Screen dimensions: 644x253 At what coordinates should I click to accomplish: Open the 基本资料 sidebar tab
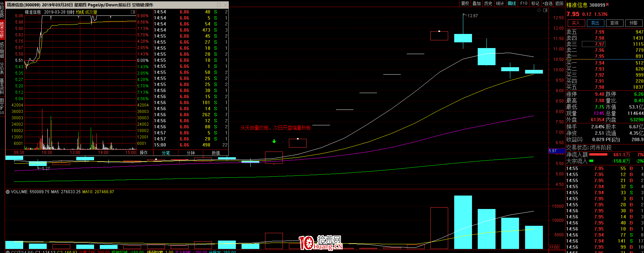(x=2, y=86)
